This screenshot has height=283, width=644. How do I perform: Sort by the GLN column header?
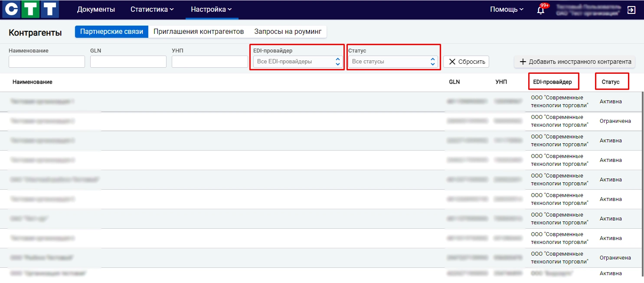point(454,82)
